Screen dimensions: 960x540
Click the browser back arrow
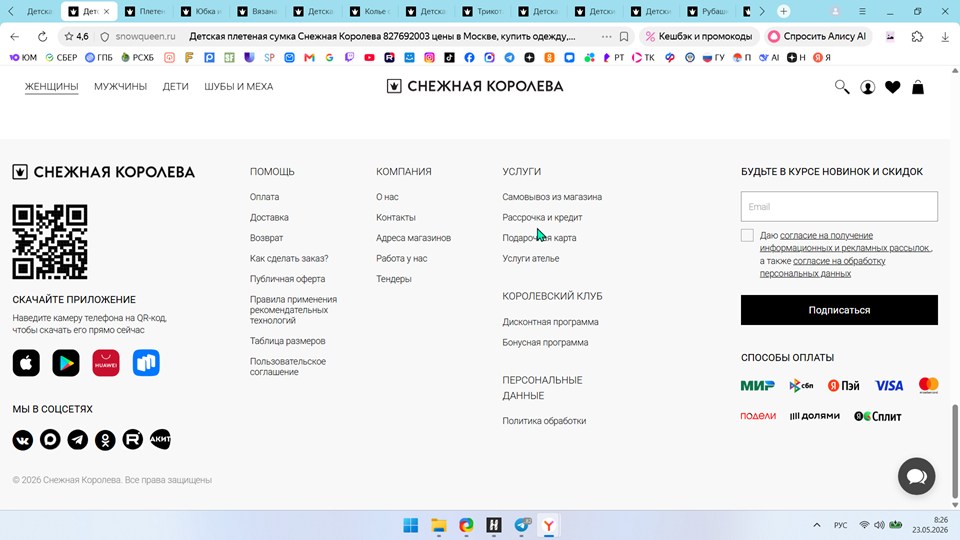(x=15, y=37)
